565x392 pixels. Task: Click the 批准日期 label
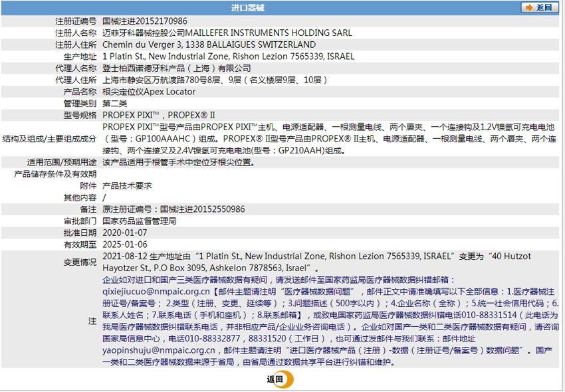click(x=80, y=233)
